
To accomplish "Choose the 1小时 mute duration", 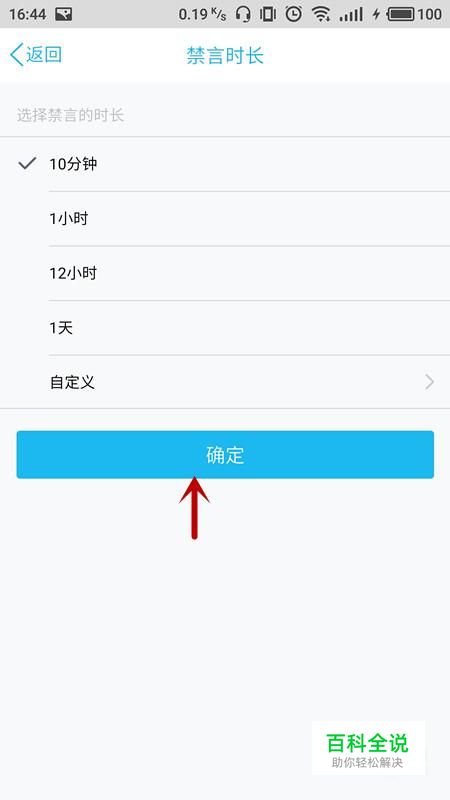I will click(225, 219).
